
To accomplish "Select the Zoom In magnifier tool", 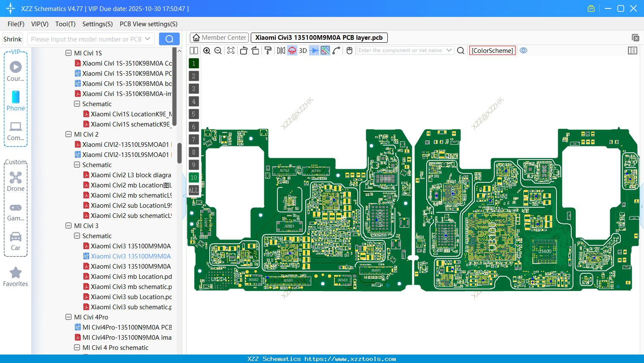I will (207, 50).
